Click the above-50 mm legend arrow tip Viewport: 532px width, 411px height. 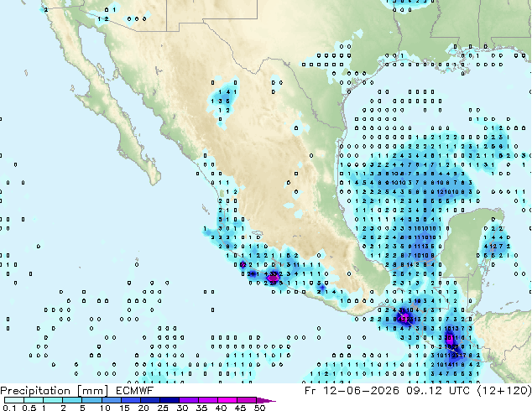point(266,400)
